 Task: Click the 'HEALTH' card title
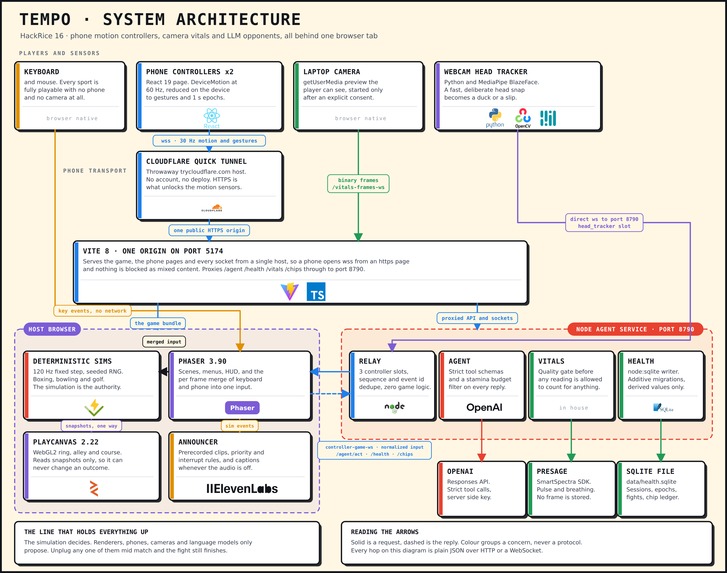pos(641,361)
